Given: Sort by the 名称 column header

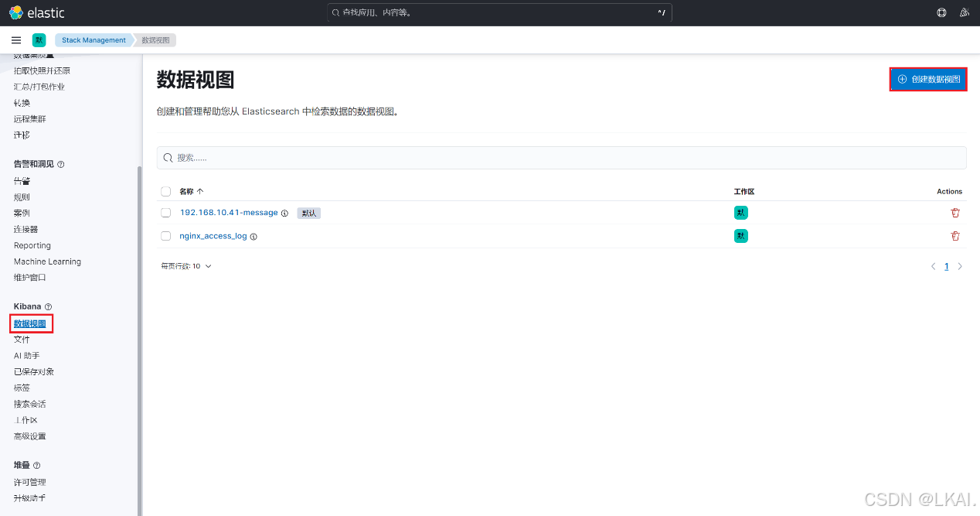Looking at the screenshot, I should 191,191.
